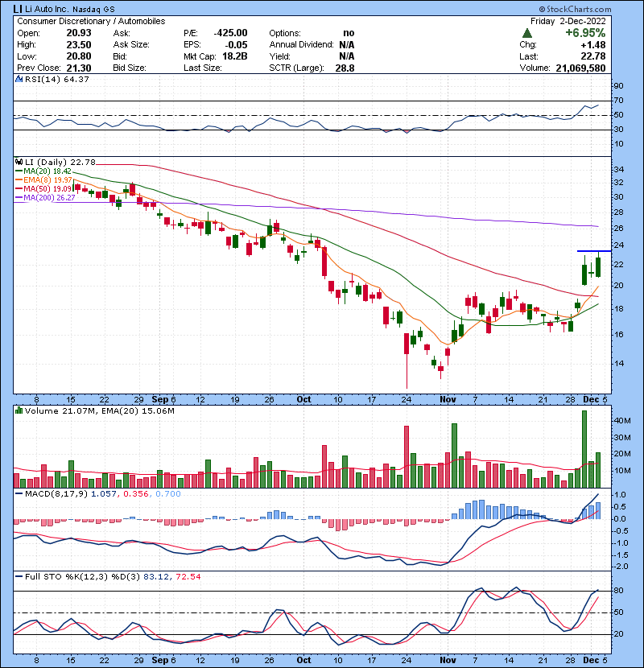Viewport: 644px width, 668px height.
Task: Click the +6.95% percent change value
Action: coord(585,33)
